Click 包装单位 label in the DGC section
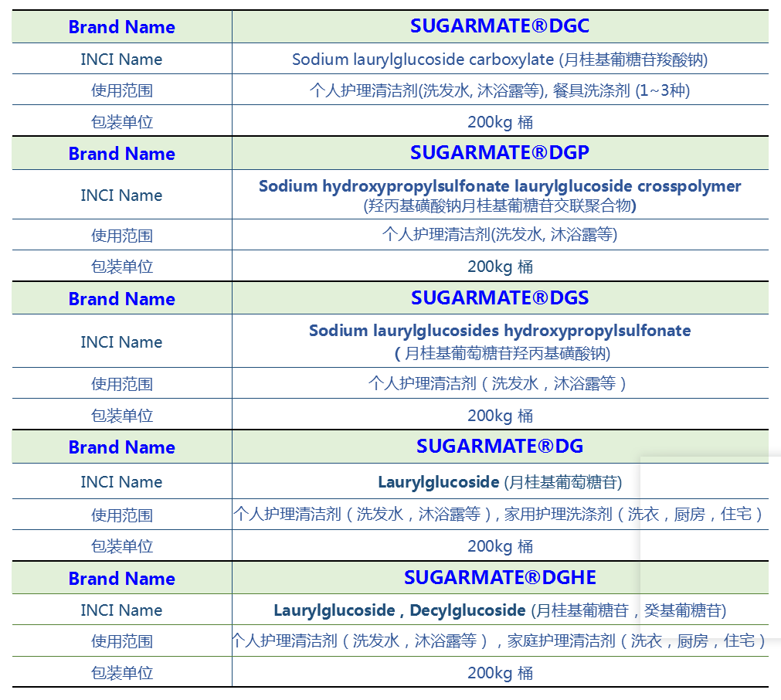Screen dimensions: 781x700 [121, 122]
